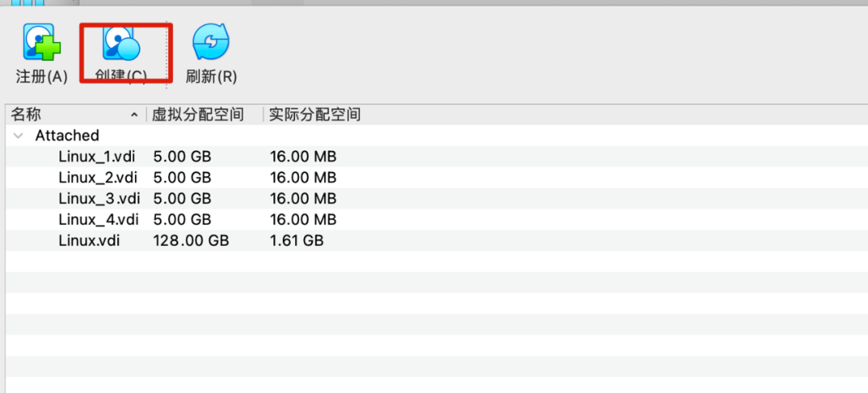Screen dimensions: 868x393
Task: Click the 注册(A) toolbar label
Action: (42, 77)
